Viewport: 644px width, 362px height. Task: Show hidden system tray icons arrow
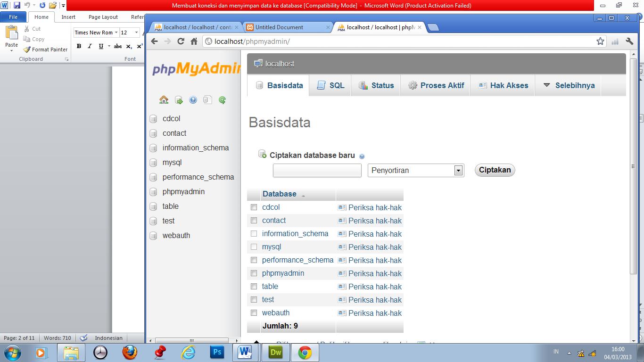click(x=569, y=352)
